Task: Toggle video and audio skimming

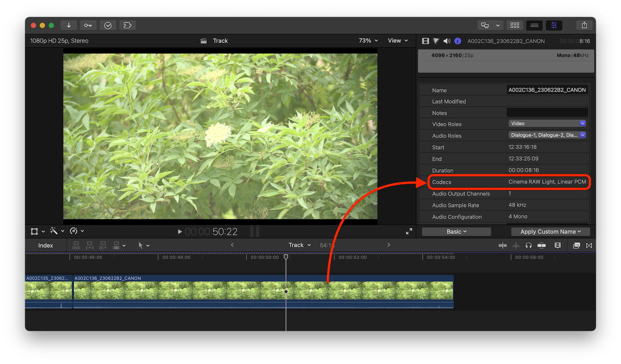Action: point(503,245)
